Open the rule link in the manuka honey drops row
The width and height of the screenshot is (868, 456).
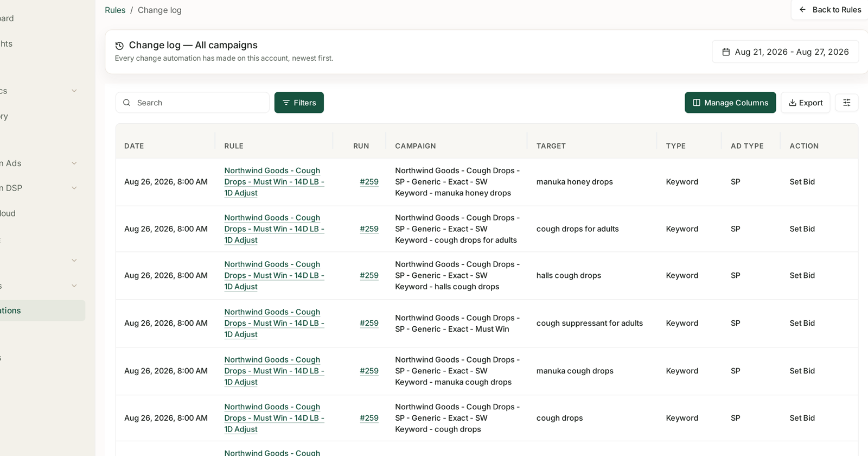274,182
